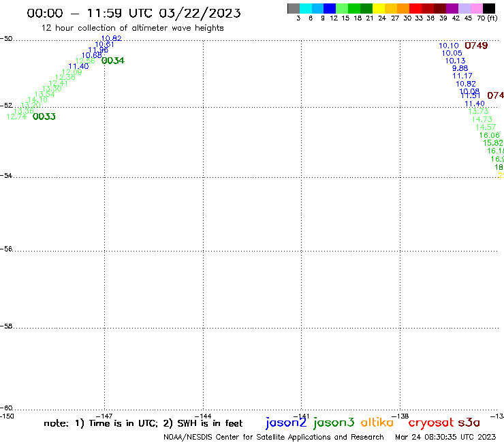Click the wave height value 14.73
The height and width of the screenshot is (443, 504).
pyautogui.click(x=482, y=119)
